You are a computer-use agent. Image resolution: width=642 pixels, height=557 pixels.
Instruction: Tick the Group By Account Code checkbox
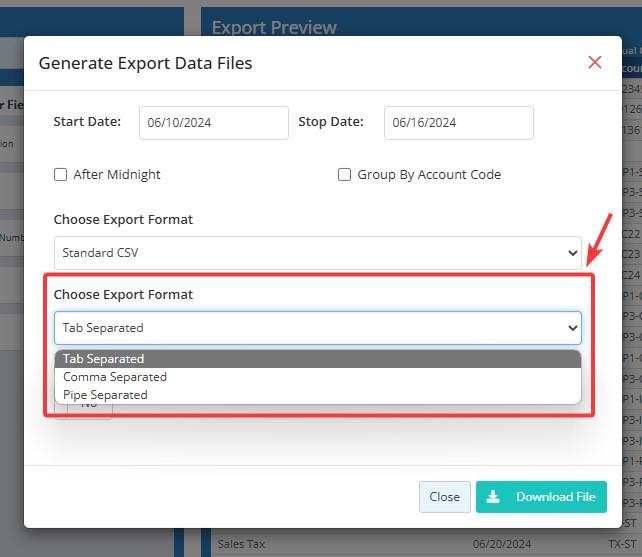click(x=345, y=175)
